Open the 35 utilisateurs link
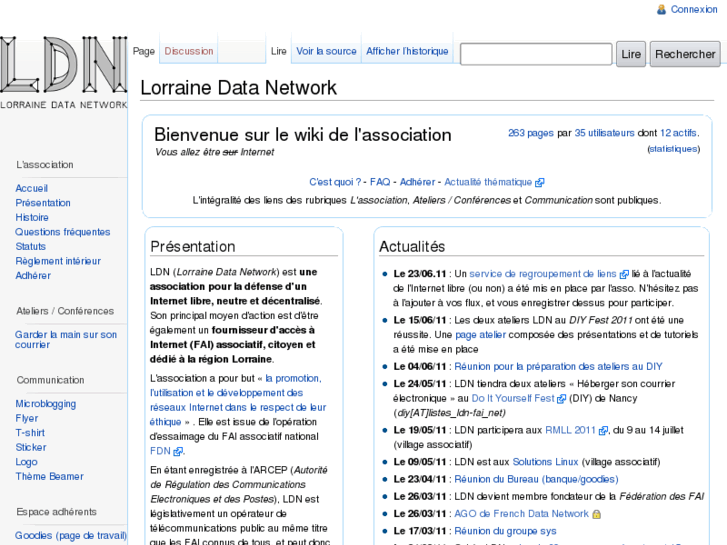The height and width of the screenshot is (545, 727). 605,133
